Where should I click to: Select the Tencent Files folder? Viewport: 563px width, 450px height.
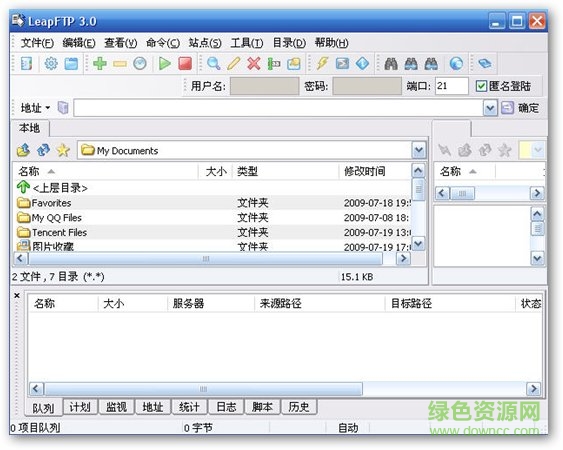(x=213, y=232)
